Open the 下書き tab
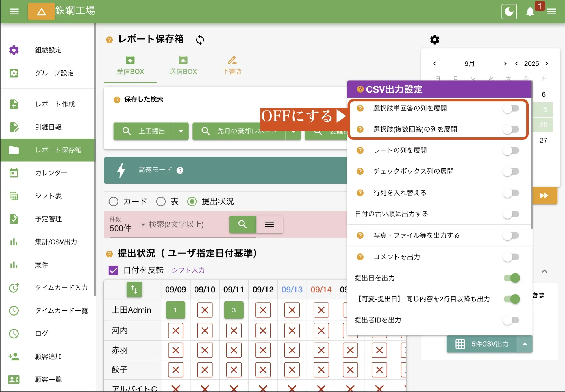565x392 pixels. coord(232,65)
